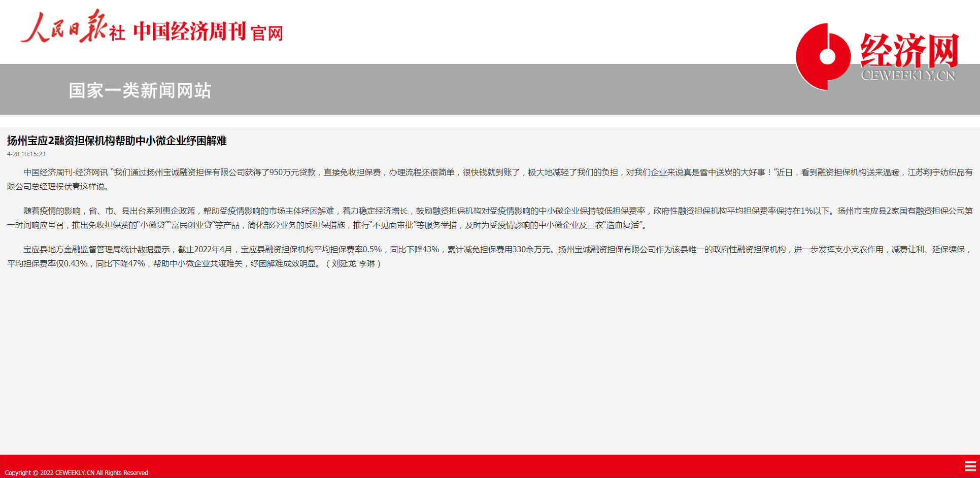
Task: Click the 中国经济周刊 red title logo
Action: 190,31
